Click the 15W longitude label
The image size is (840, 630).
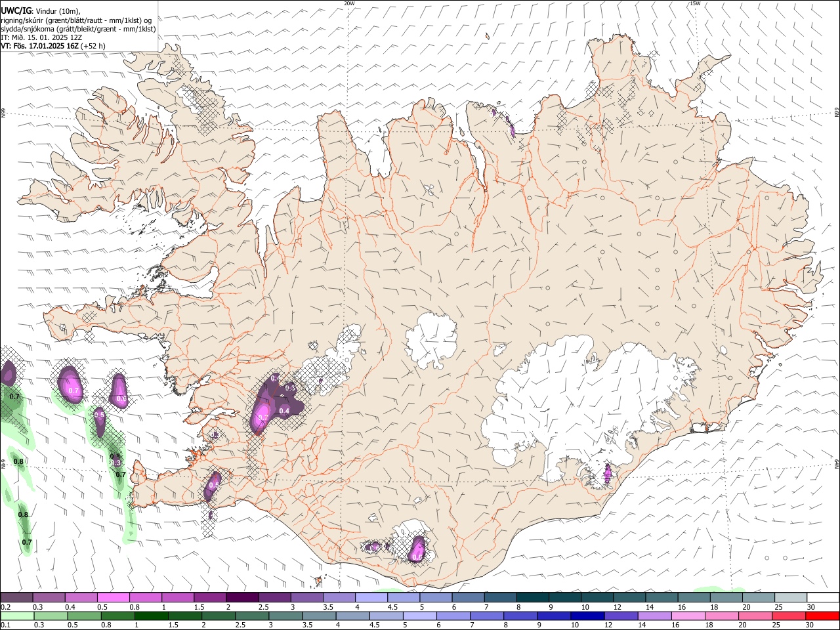[695, 3]
